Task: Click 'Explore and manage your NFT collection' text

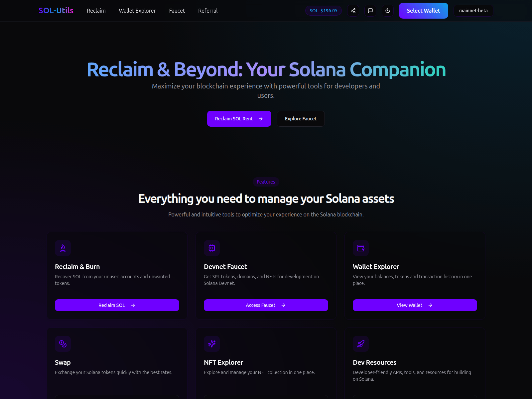Action: coord(259,372)
